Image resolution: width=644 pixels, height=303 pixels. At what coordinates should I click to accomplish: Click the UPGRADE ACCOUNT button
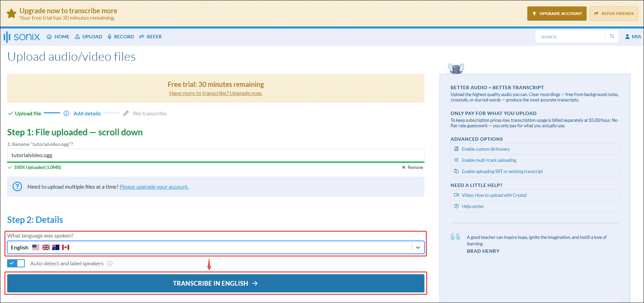(x=557, y=14)
